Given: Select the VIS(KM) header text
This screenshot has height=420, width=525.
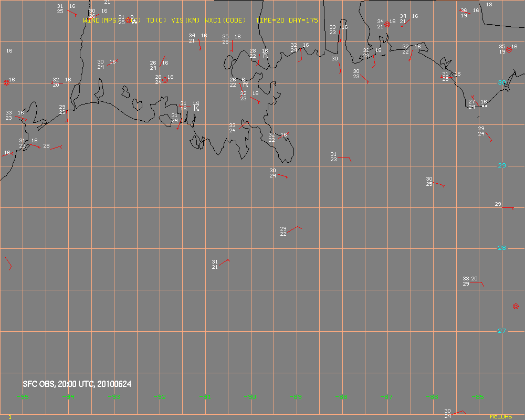Looking at the screenshot, I should point(186,20).
